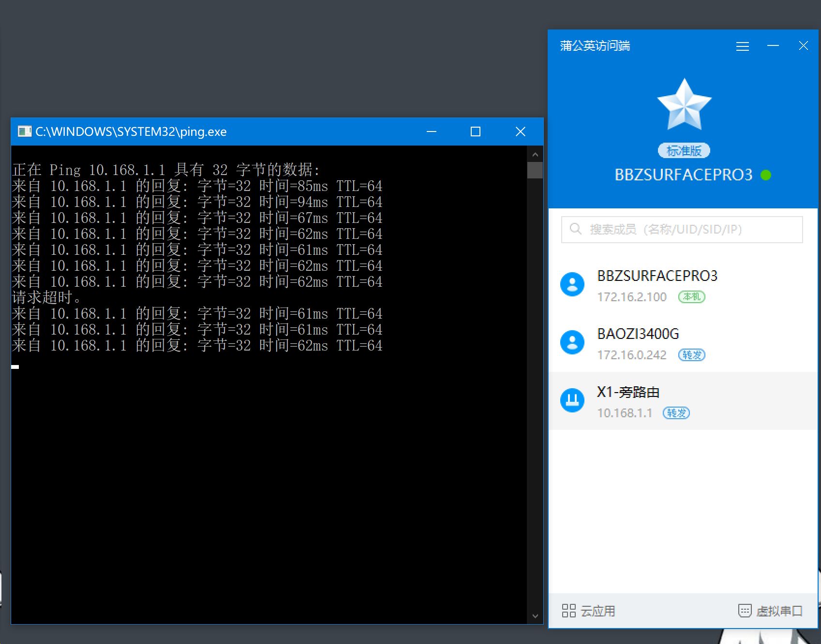The image size is (821, 644).
Task: Select BBZSURFACEPRO3 member in the list
Action: click(683, 285)
